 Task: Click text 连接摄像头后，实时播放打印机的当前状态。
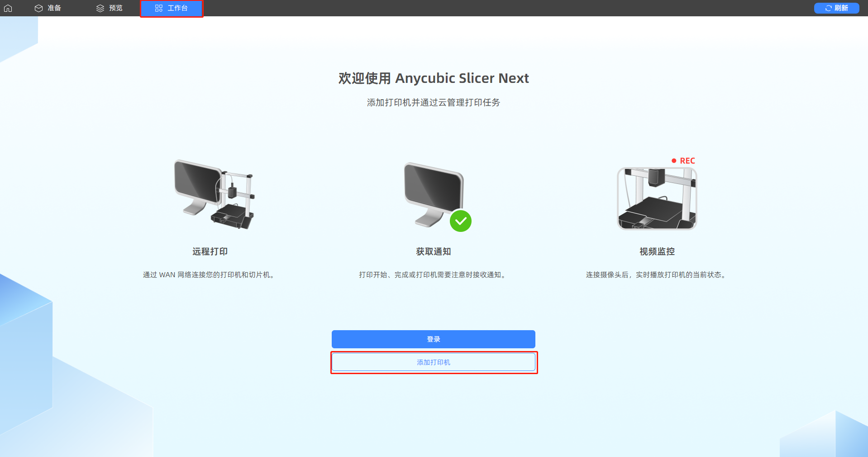pyautogui.click(x=657, y=275)
